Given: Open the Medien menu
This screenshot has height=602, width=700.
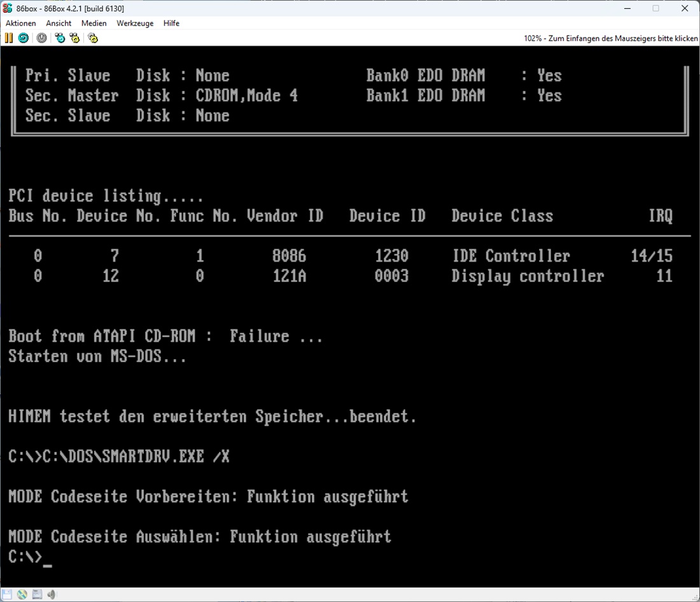Looking at the screenshot, I should pos(94,23).
